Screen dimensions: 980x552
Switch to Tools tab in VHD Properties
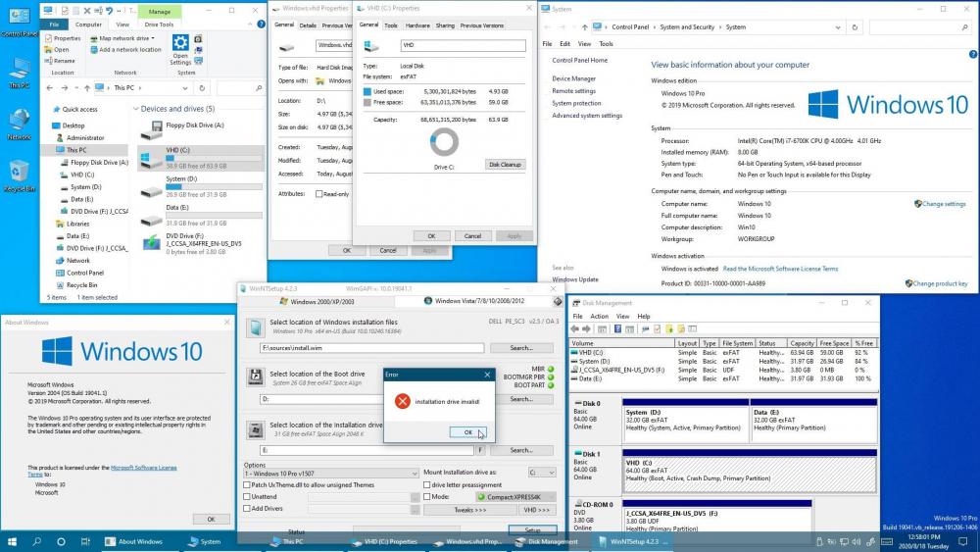pyautogui.click(x=391, y=25)
